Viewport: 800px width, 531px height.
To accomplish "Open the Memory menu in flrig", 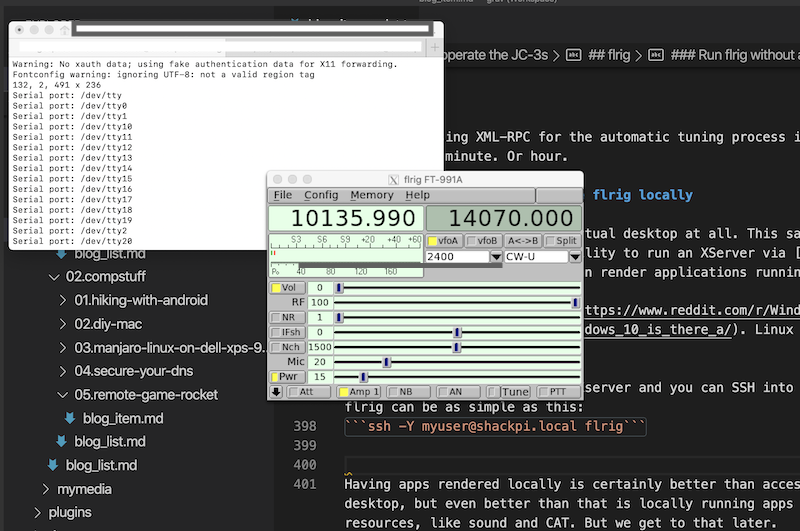I will point(371,194).
